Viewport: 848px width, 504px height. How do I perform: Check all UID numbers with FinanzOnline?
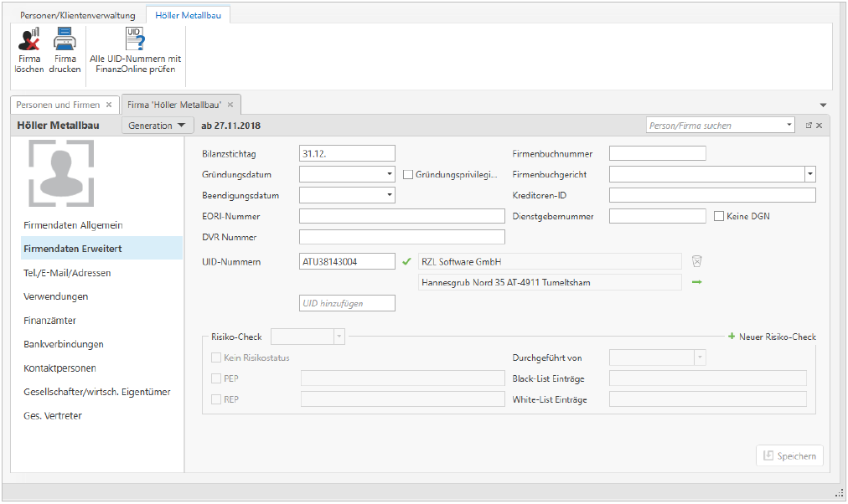point(135,40)
